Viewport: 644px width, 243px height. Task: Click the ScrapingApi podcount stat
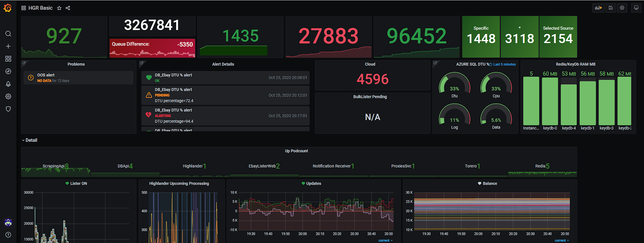point(56,166)
